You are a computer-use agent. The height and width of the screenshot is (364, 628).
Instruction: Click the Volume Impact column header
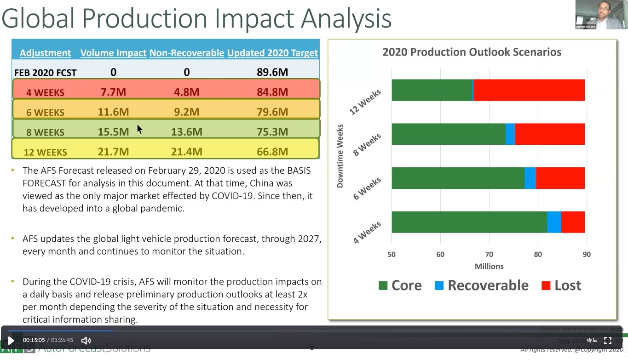tap(113, 53)
